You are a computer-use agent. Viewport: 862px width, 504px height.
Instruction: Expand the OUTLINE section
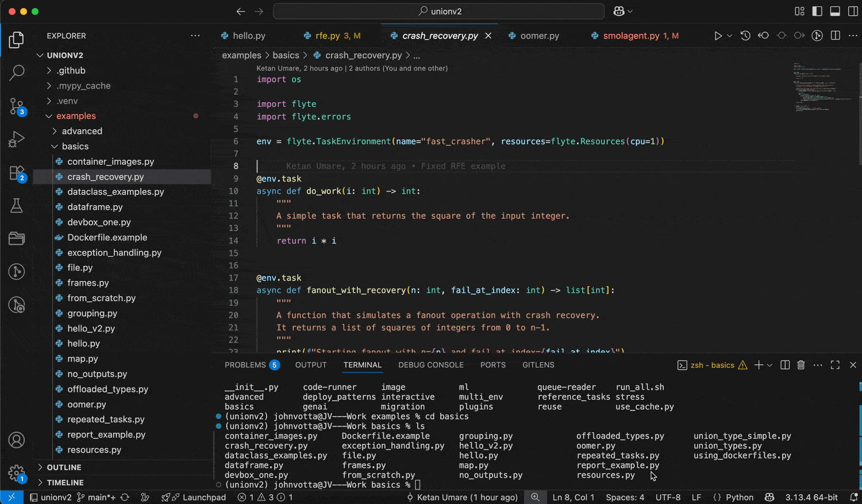[x=64, y=467]
